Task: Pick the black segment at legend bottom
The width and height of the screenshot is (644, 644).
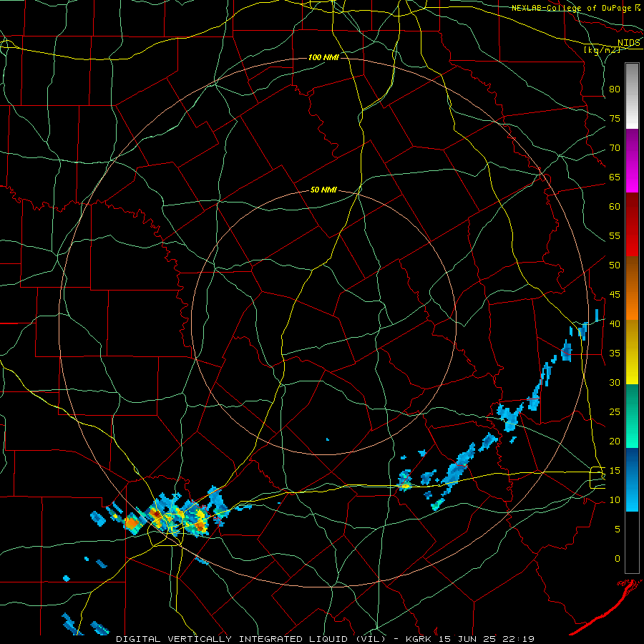Action: [632, 542]
